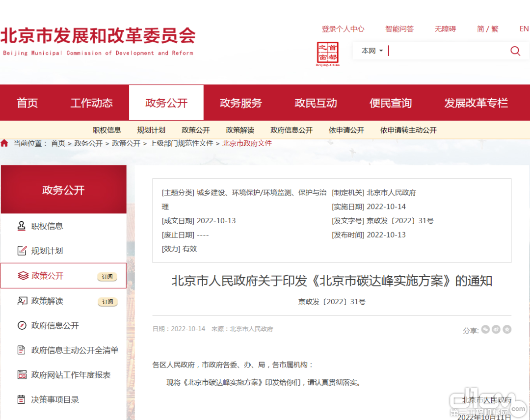Image resolution: width=530 pixels, height=420 pixels.
Task: Toggle the 订阅 subscription for 政策解读
Action: (x=107, y=302)
